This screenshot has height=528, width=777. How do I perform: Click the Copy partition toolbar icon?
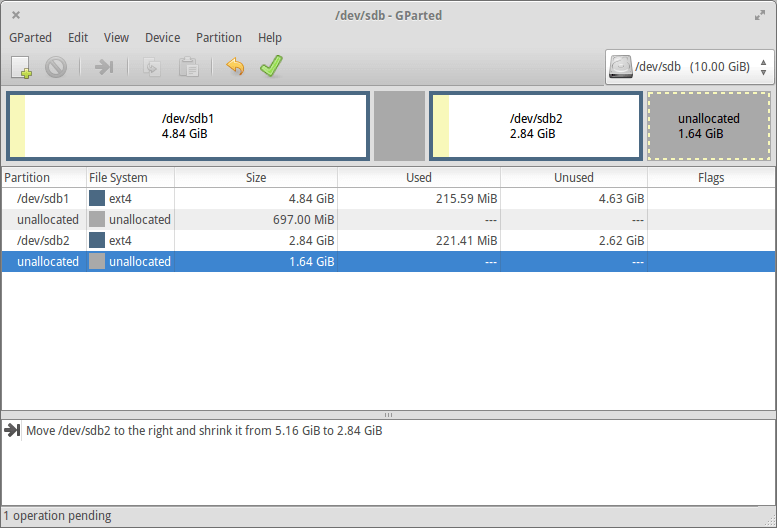point(152,67)
